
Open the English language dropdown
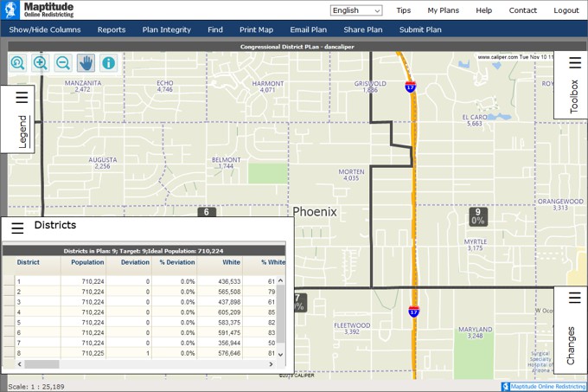click(356, 10)
